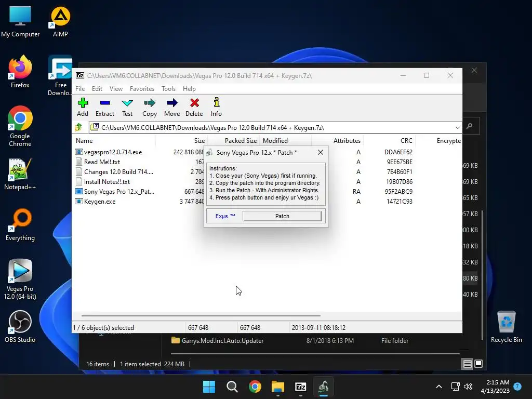Click the patch program taskbar icon
Image resolution: width=532 pixels, height=399 pixels.
(323, 387)
